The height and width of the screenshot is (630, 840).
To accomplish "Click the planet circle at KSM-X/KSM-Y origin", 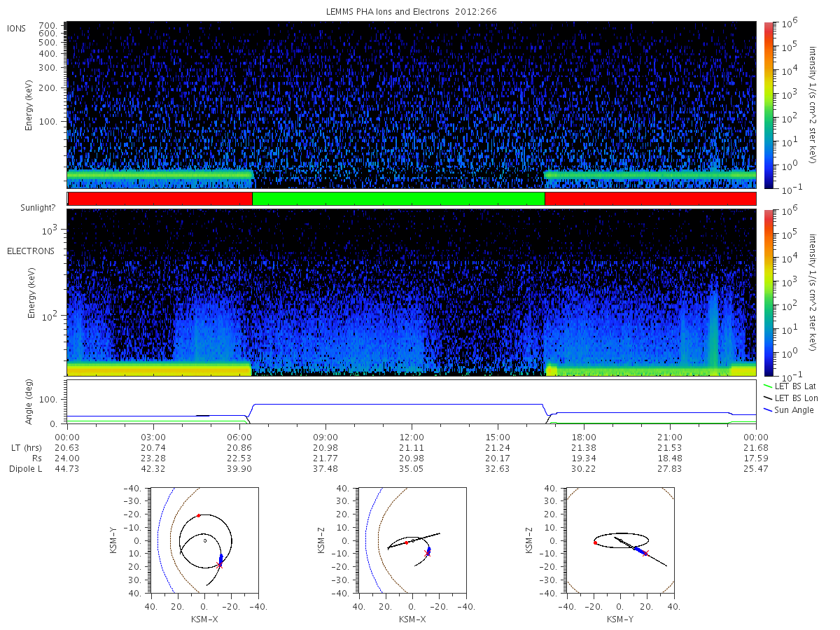I will pyautogui.click(x=205, y=540).
